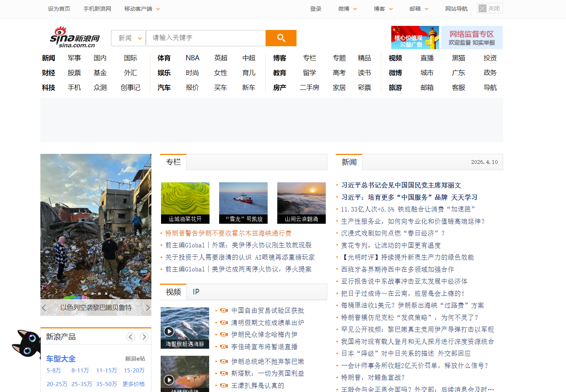Click the camera icon beside 中国自由贸易试验区获批

click(224, 311)
